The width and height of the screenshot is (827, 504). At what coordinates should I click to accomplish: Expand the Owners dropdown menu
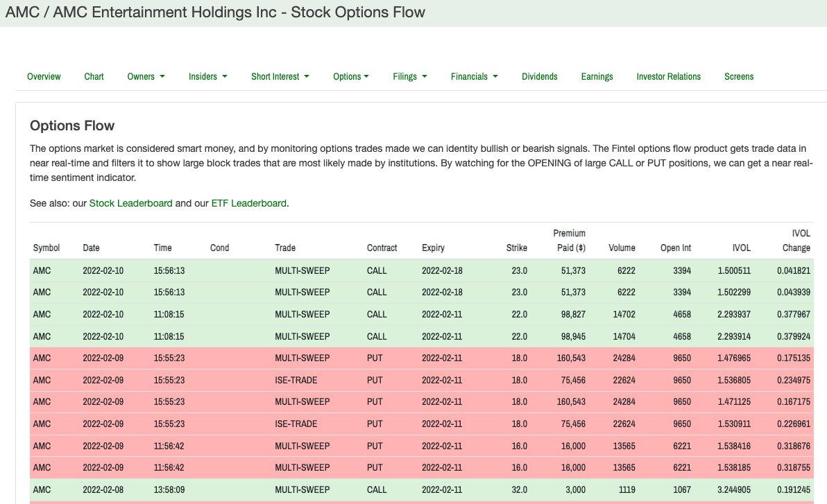tap(146, 76)
